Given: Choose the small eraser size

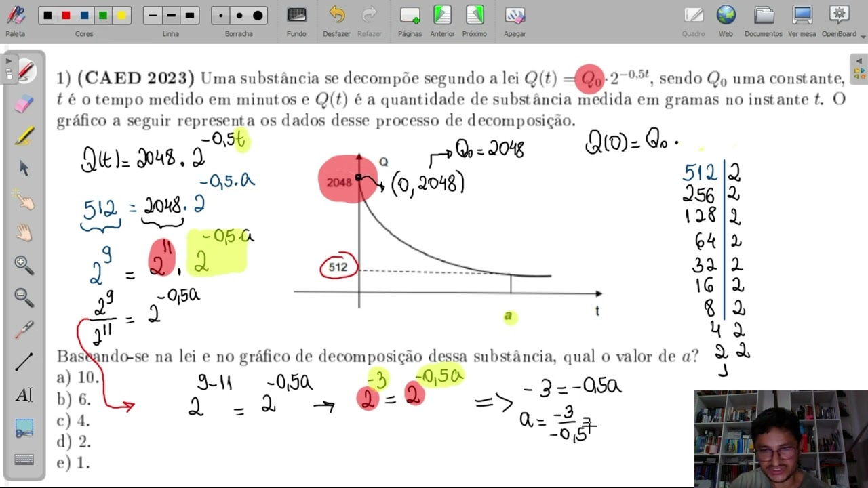Looking at the screenshot, I should (x=220, y=15).
